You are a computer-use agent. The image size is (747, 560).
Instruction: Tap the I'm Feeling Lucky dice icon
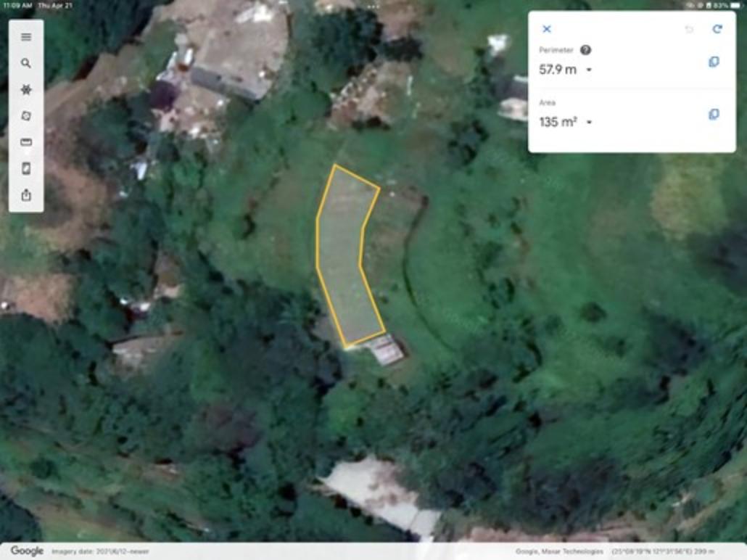click(x=26, y=116)
